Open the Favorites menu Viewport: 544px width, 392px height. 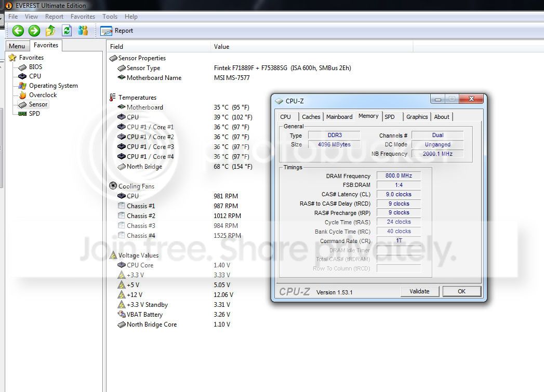pos(83,16)
